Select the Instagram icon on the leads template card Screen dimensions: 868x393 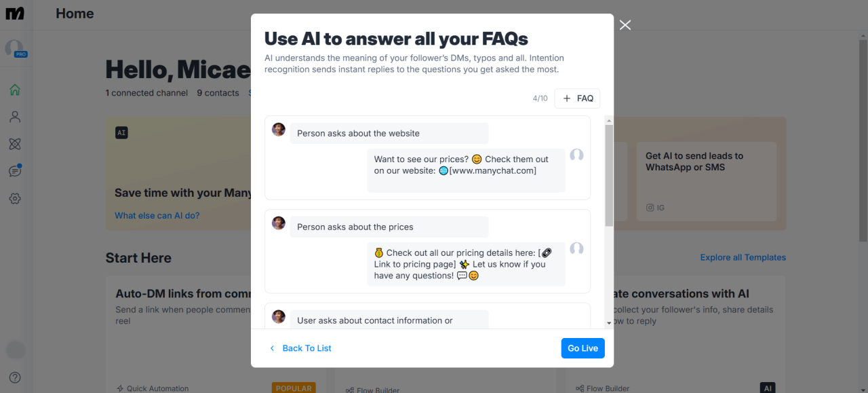click(649, 207)
